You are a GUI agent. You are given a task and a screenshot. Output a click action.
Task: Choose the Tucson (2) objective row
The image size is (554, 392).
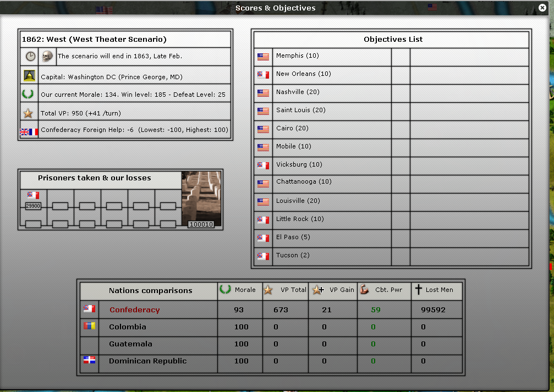point(287,256)
